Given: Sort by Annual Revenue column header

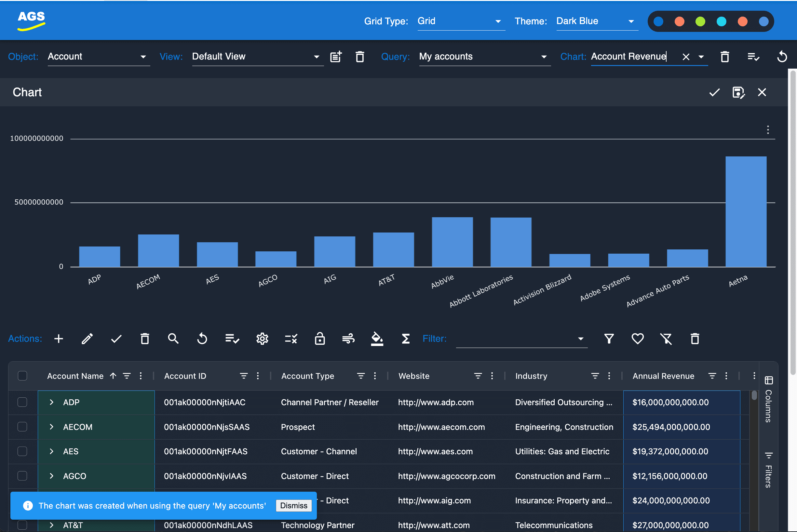Looking at the screenshot, I should click(663, 376).
